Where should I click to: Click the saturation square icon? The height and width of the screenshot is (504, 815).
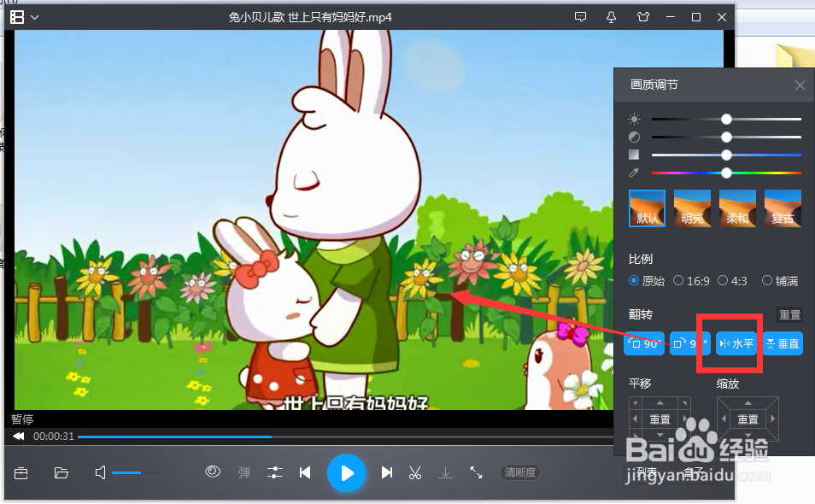(x=634, y=155)
